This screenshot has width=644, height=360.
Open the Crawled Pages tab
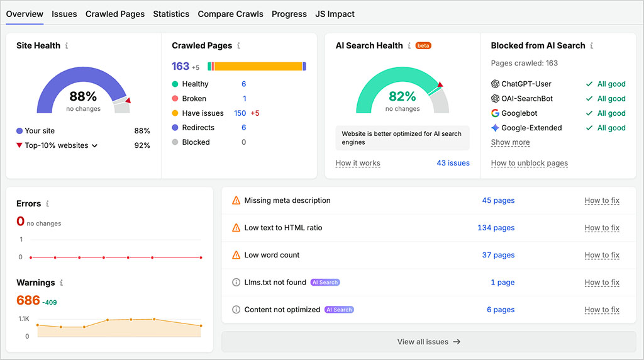(115, 14)
